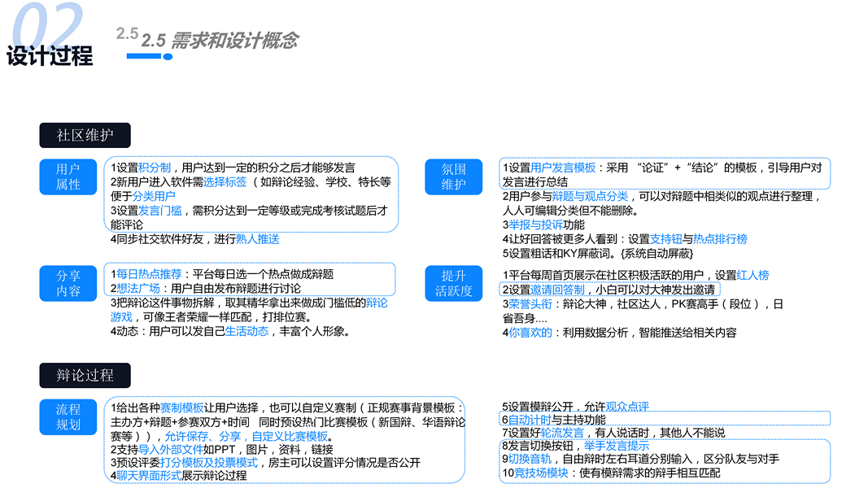Image resolution: width=868 pixels, height=488 pixels.
Task: Click the blue text 邀请回答制
Action: pos(557,290)
